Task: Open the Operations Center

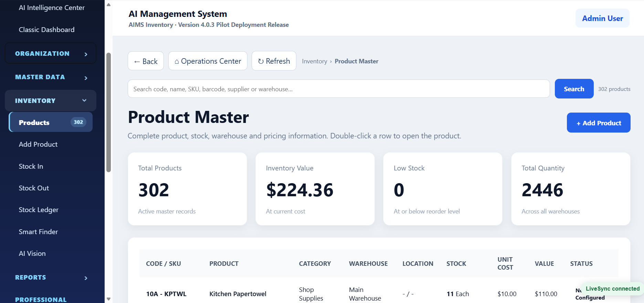Action: [208, 61]
